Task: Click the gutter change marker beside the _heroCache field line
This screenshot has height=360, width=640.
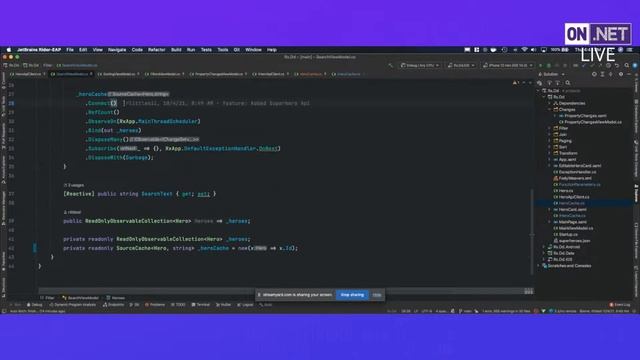Action: [x=35, y=248]
